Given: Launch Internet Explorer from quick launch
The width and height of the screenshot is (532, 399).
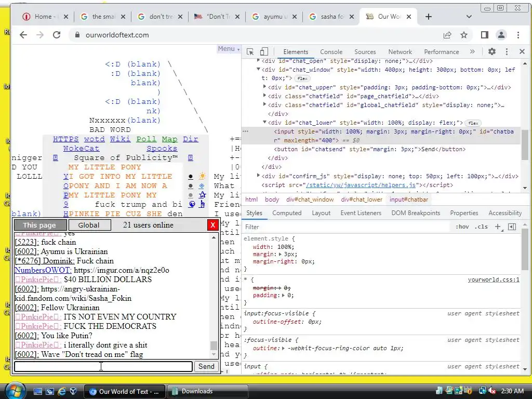Looking at the screenshot, I should [62, 391].
